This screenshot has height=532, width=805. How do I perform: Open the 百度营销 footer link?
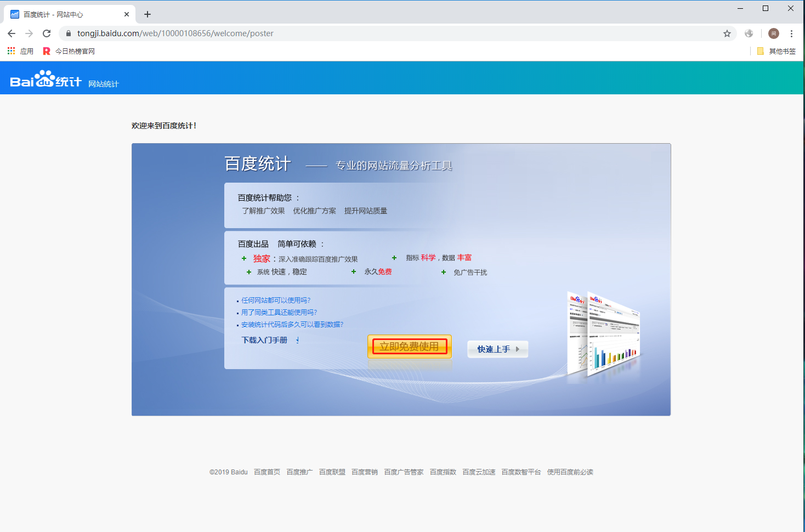tap(365, 472)
